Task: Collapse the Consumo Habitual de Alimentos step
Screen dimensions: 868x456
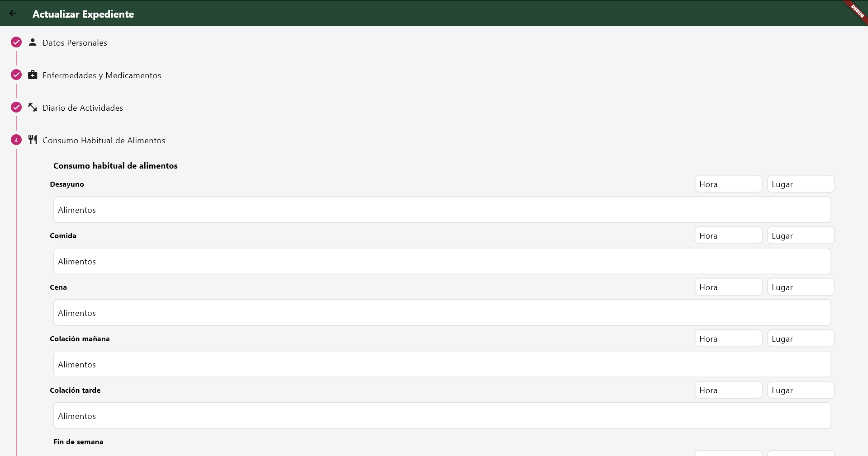Action: 104,141
